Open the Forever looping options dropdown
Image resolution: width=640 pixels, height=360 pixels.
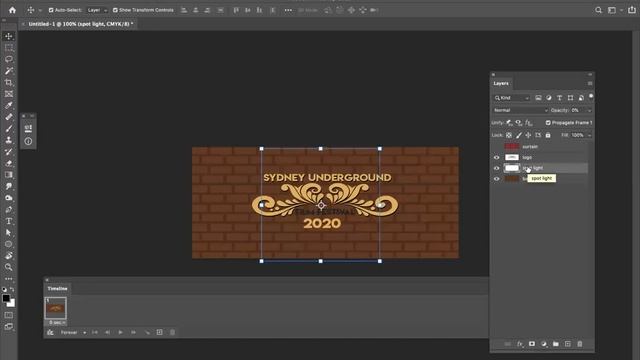[73, 333]
